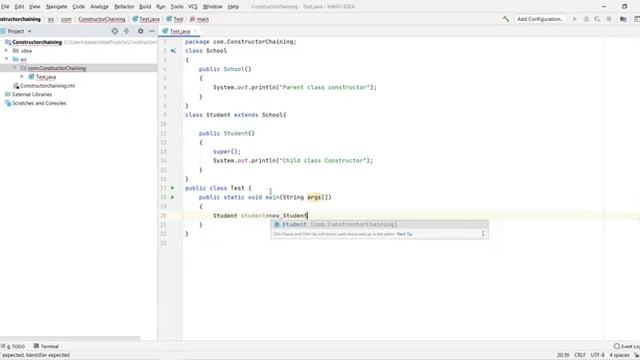Open the Edit menu
640x360 pixels.
pos(19,7)
